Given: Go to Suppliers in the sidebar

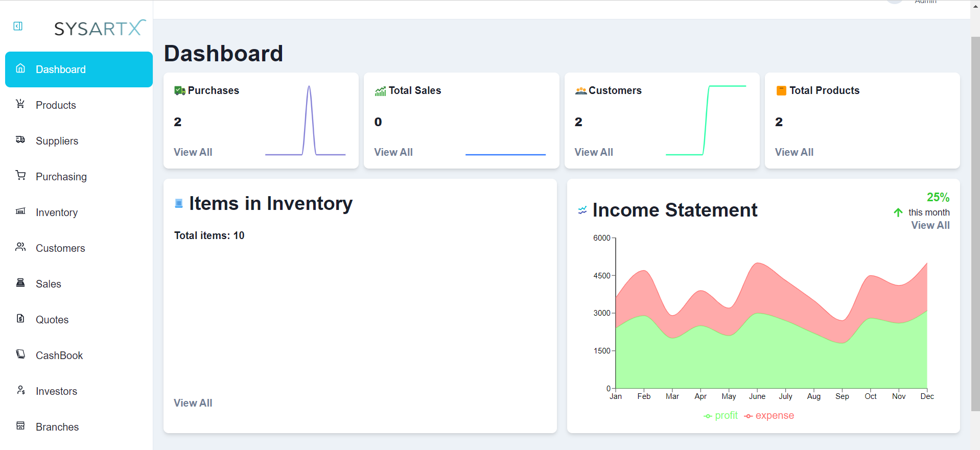Looking at the screenshot, I should 79,141.
